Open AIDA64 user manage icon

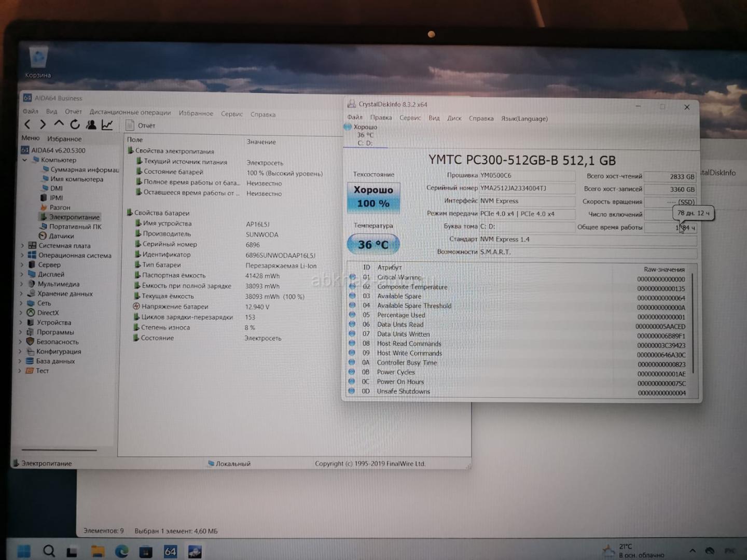click(x=91, y=124)
